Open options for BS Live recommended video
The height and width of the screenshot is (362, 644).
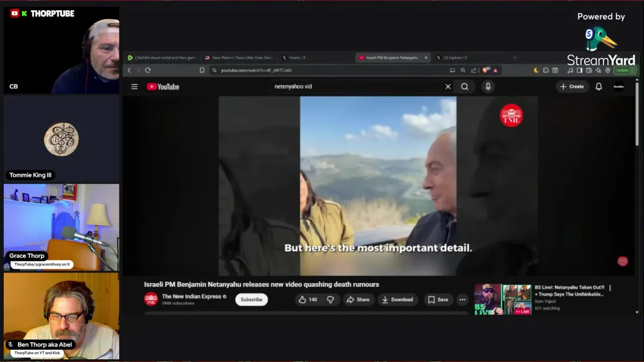610,288
